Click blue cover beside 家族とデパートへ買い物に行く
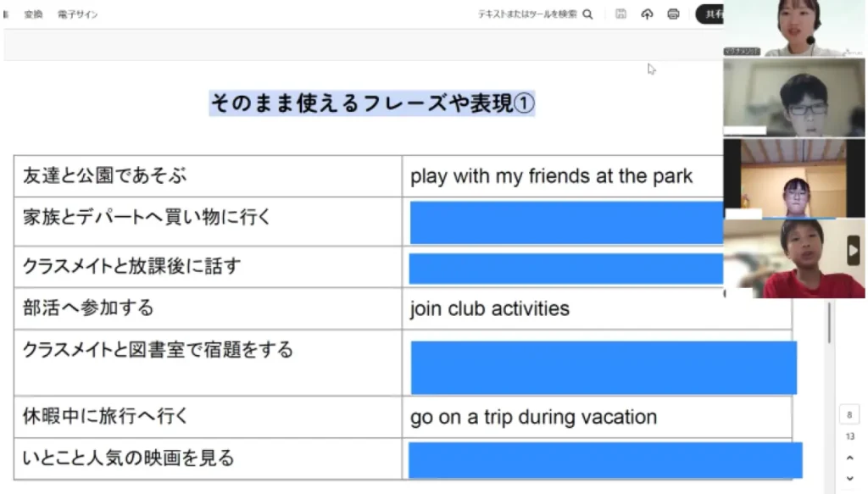Viewport: 868px width, 494px height. click(x=566, y=222)
